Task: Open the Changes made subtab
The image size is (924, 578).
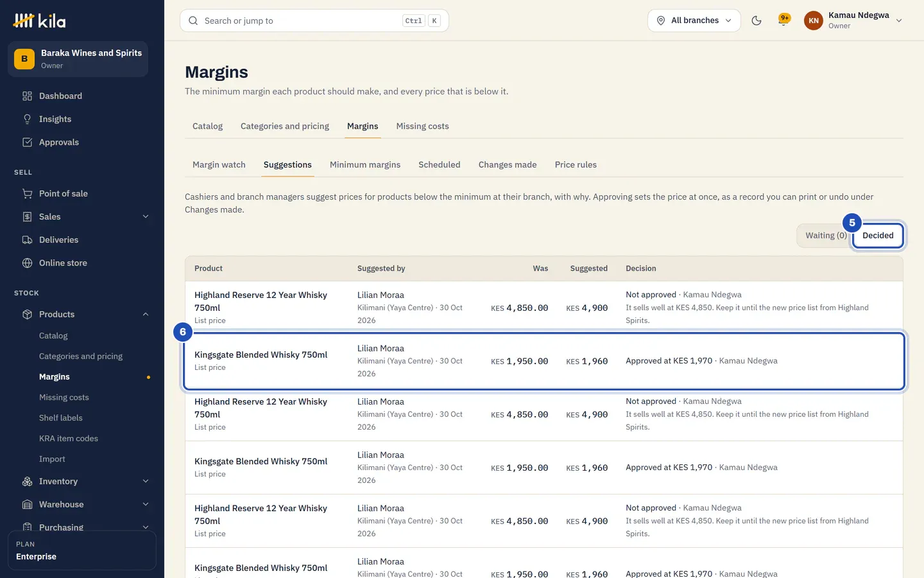Action: [508, 165]
